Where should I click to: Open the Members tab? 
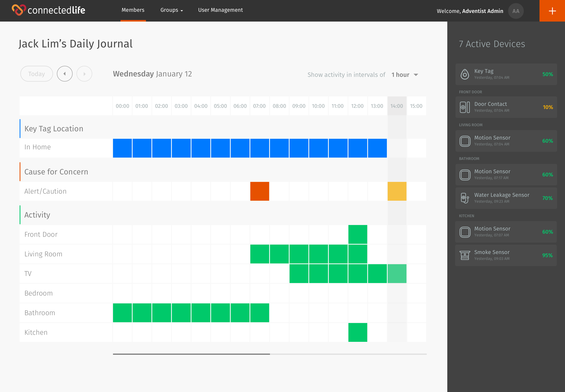(133, 10)
